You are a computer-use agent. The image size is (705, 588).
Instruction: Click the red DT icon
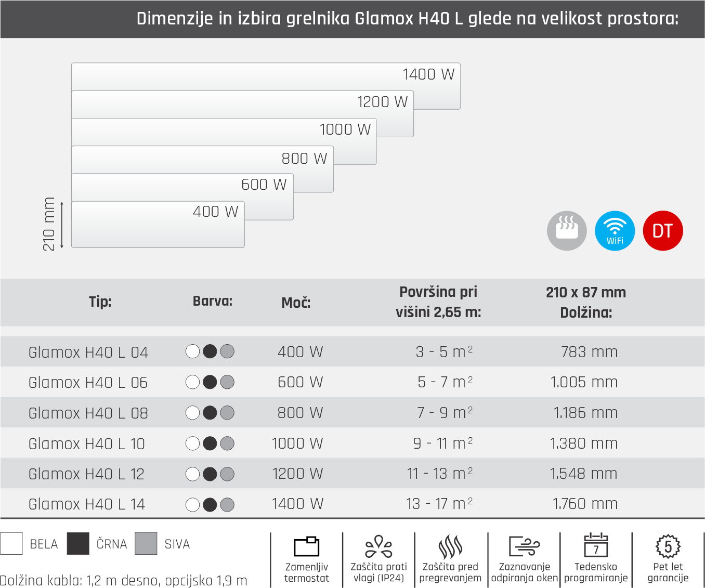coord(663,231)
